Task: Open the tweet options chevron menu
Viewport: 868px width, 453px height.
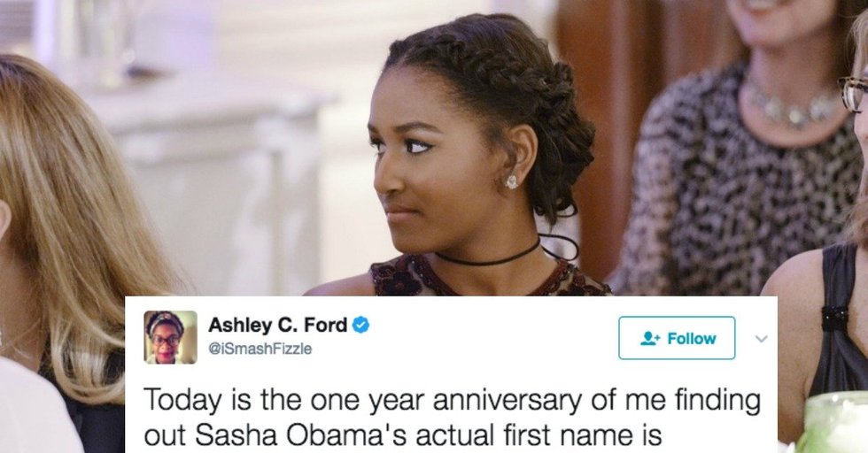Action: [x=762, y=339]
